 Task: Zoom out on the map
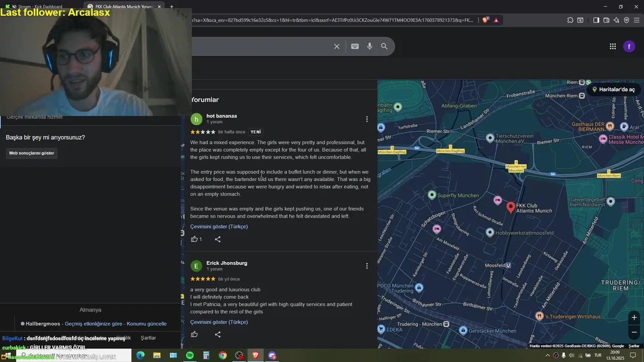tap(634, 332)
